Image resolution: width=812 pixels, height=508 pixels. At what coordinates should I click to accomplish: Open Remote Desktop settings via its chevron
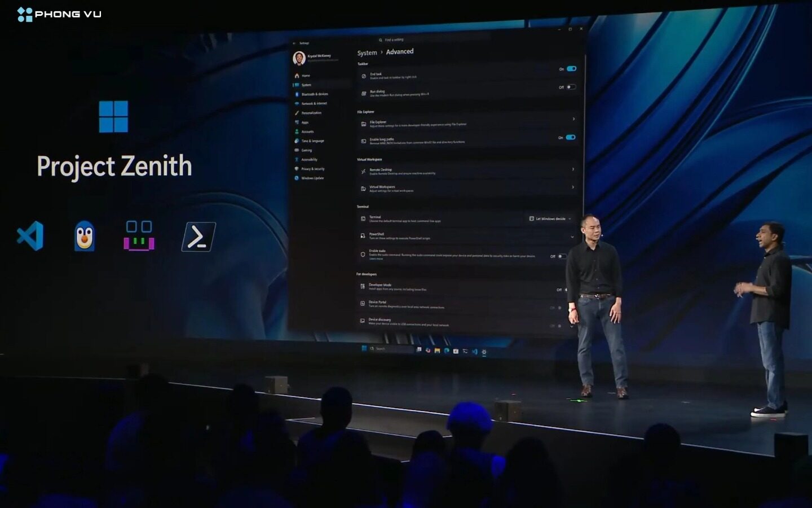click(573, 169)
